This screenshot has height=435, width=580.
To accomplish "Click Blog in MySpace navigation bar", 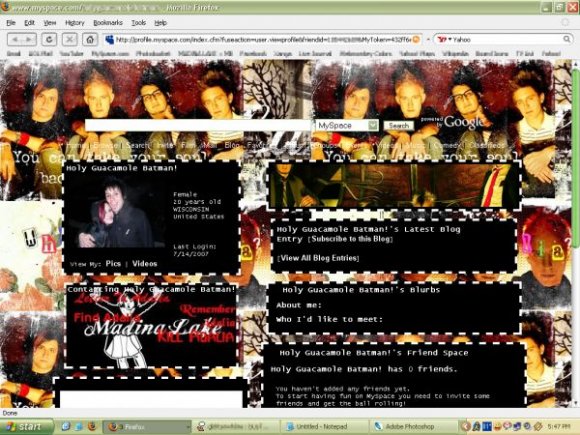I will pos(232,145).
